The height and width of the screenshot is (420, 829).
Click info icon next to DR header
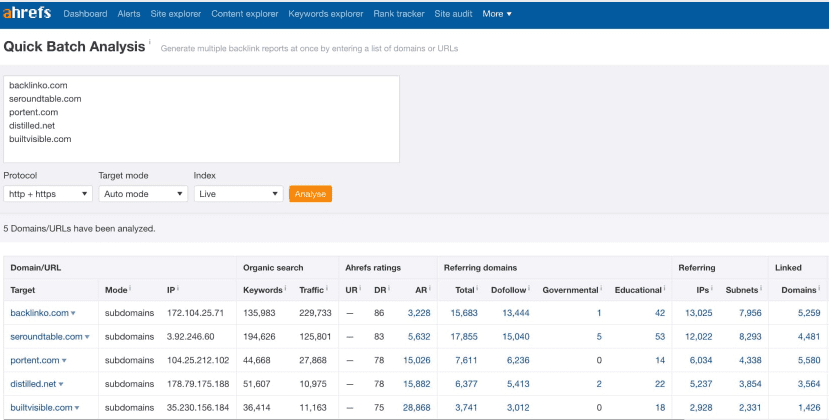coord(389,288)
